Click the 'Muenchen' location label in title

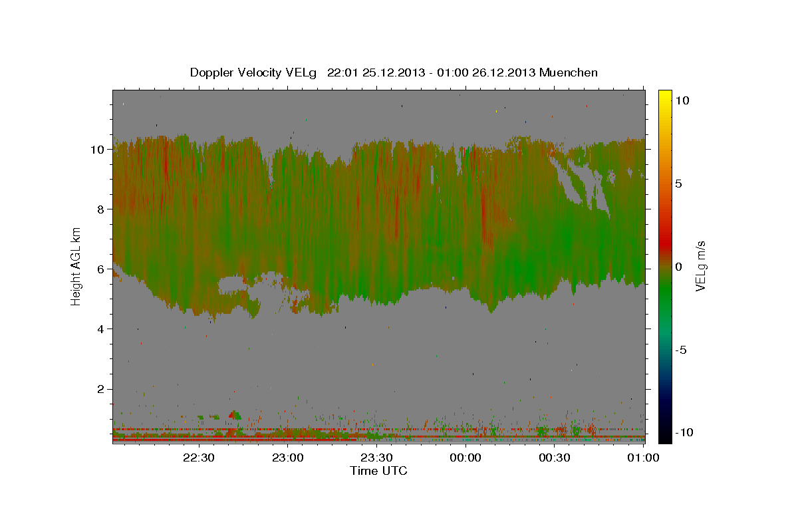[569, 72]
